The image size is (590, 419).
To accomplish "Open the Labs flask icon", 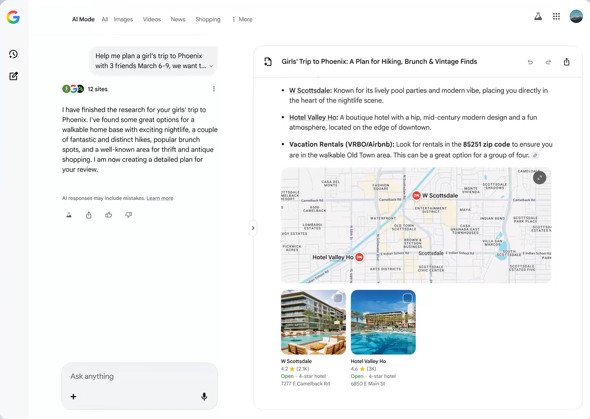I will click(538, 17).
